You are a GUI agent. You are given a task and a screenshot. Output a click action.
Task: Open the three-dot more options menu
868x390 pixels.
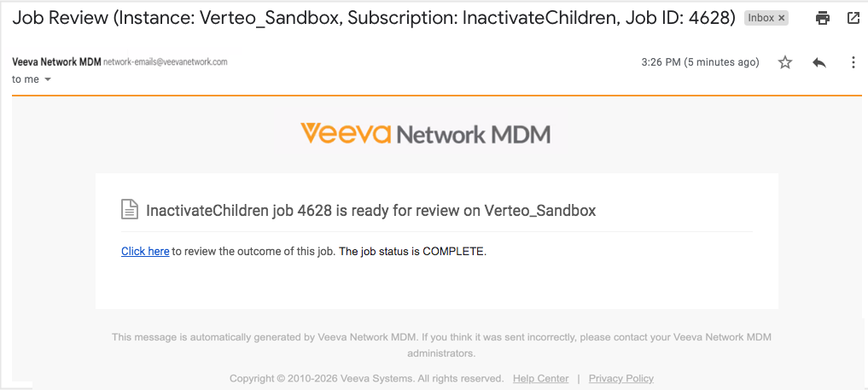click(853, 62)
